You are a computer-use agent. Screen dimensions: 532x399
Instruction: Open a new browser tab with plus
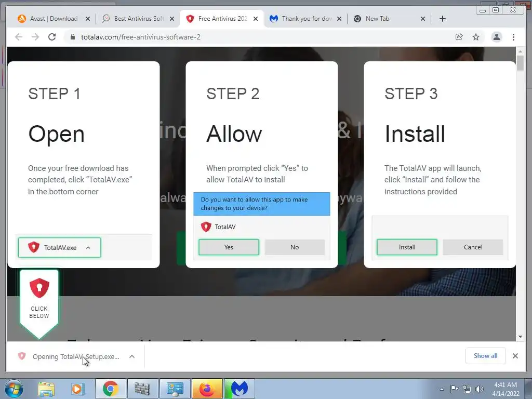point(443,19)
